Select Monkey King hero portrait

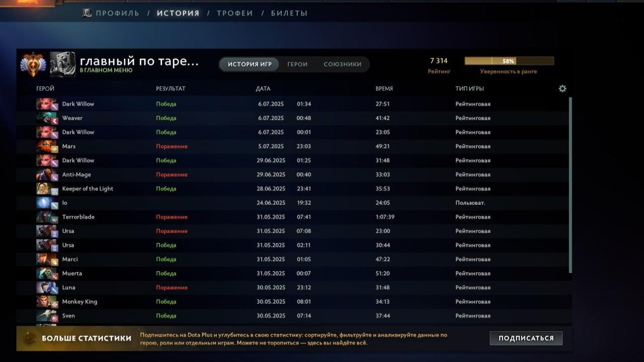(47, 301)
